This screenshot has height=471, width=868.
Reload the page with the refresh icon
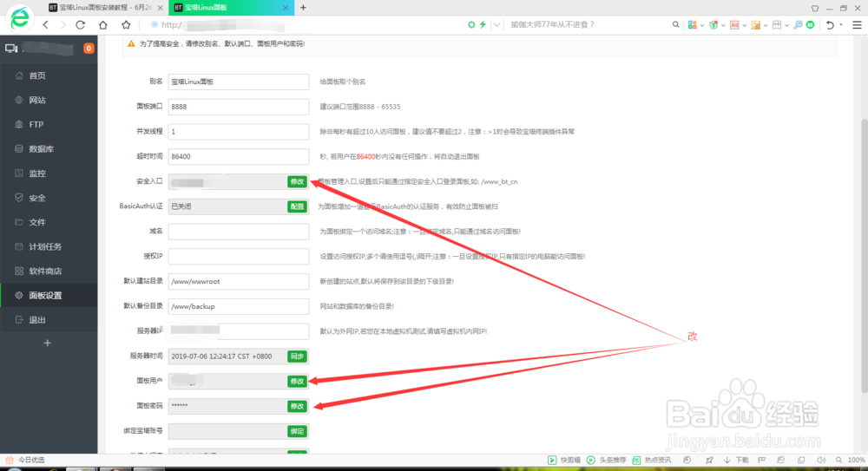(80, 25)
